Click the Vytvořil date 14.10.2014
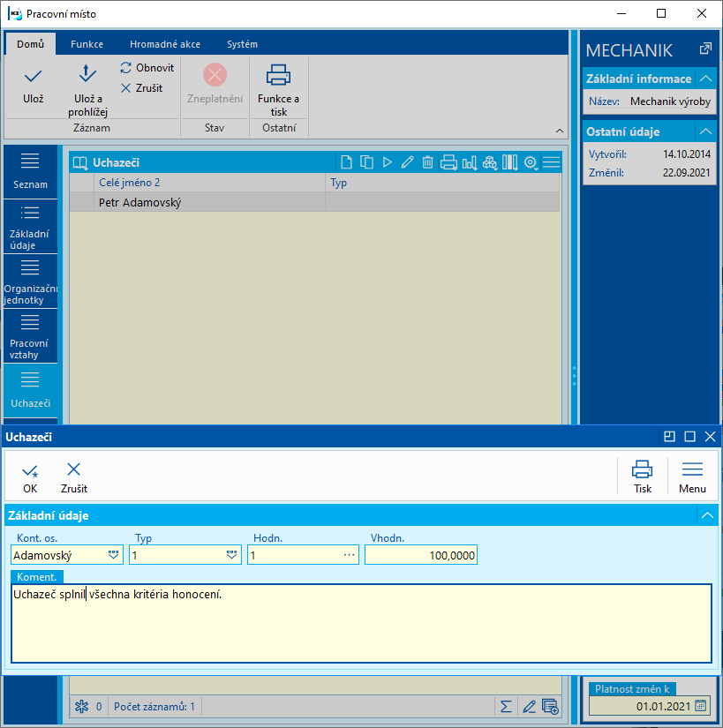 point(686,154)
